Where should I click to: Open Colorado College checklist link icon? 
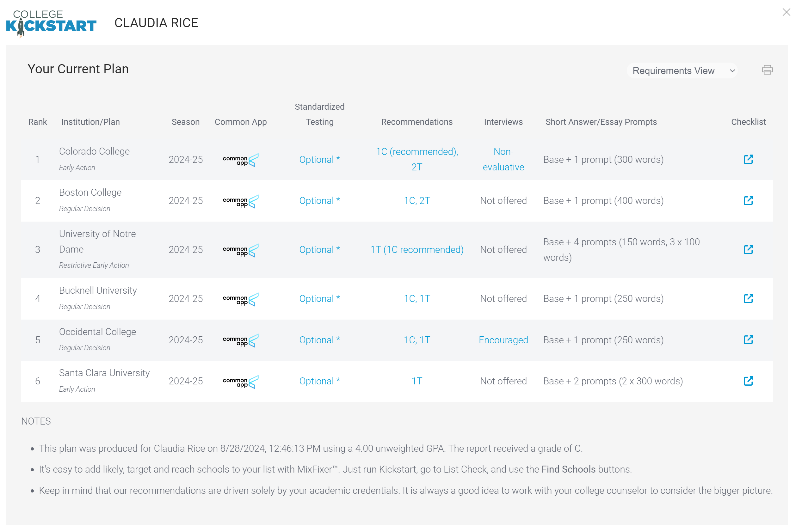coord(748,159)
